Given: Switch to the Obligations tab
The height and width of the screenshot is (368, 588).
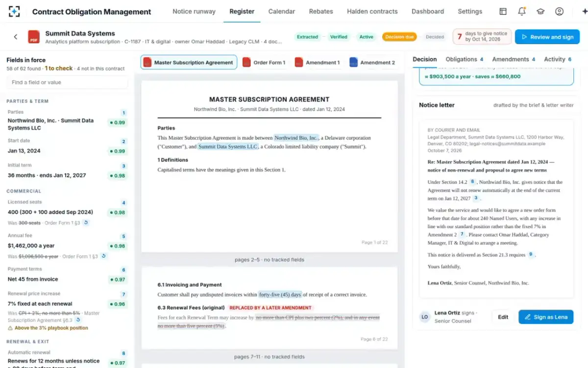Looking at the screenshot, I should 464,59.
